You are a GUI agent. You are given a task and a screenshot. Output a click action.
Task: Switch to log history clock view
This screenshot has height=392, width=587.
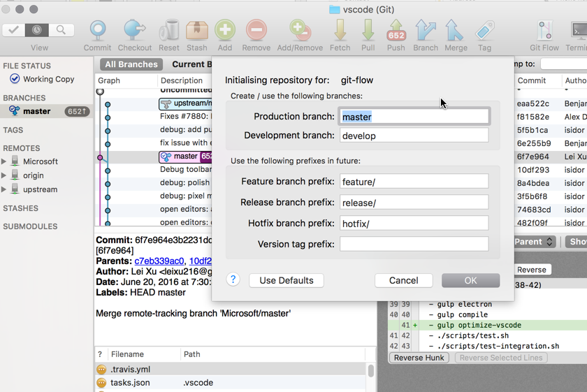pos(36,30)
